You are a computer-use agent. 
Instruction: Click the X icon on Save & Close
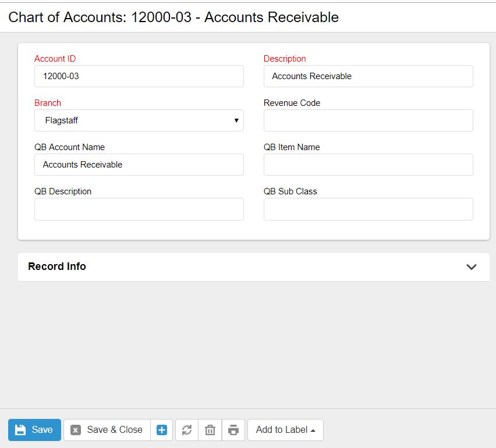76,430
